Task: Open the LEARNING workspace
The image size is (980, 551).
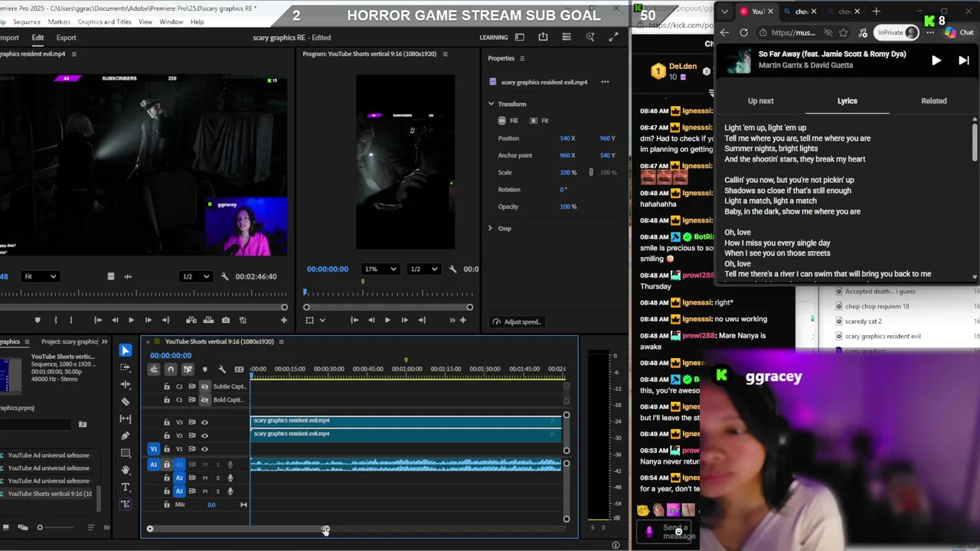Action: pos(493,37)
